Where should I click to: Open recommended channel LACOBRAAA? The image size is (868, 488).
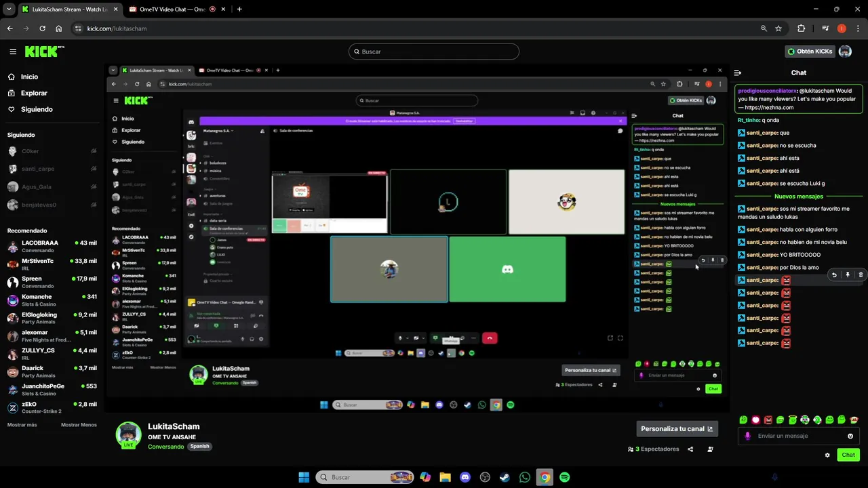[52, 246]
